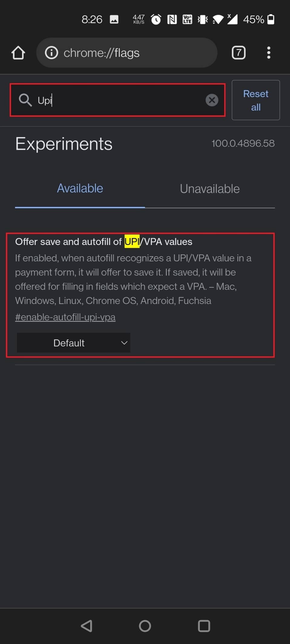The width and height of the screenshot is (290, 644).
Task: Expand the Default flag state dropdown
Action: click(73, 343)
